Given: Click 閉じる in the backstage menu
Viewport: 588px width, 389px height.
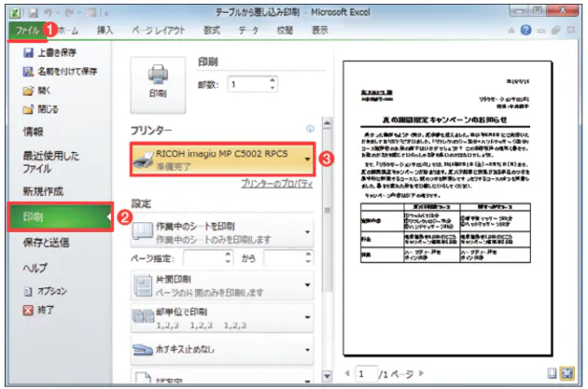Looking at the screenshot, I should click(x=40, y=109).
